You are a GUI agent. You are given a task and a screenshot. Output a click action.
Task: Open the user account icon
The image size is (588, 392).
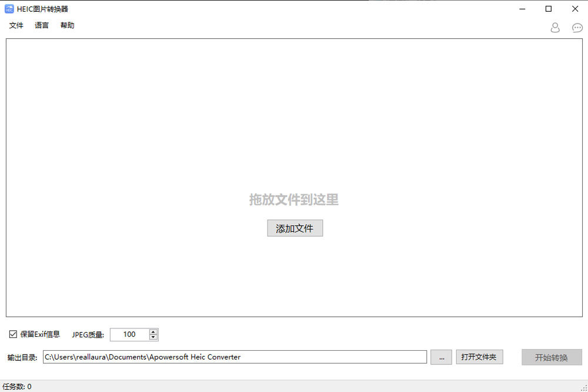point(555,28)
